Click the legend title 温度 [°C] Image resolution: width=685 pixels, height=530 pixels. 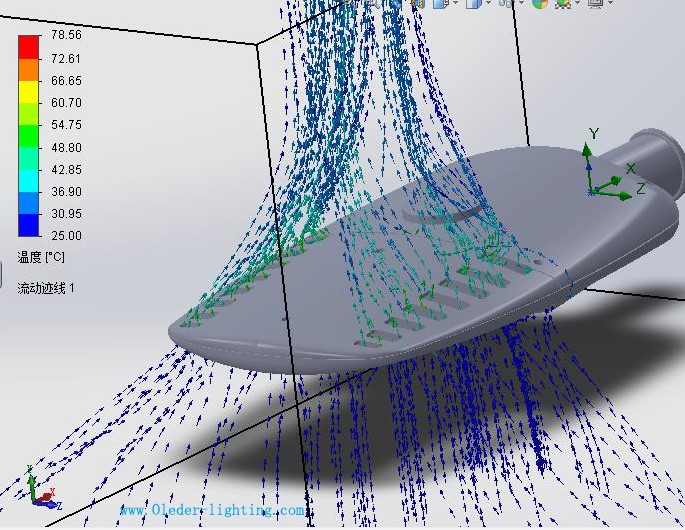click(x=41, y=257)
